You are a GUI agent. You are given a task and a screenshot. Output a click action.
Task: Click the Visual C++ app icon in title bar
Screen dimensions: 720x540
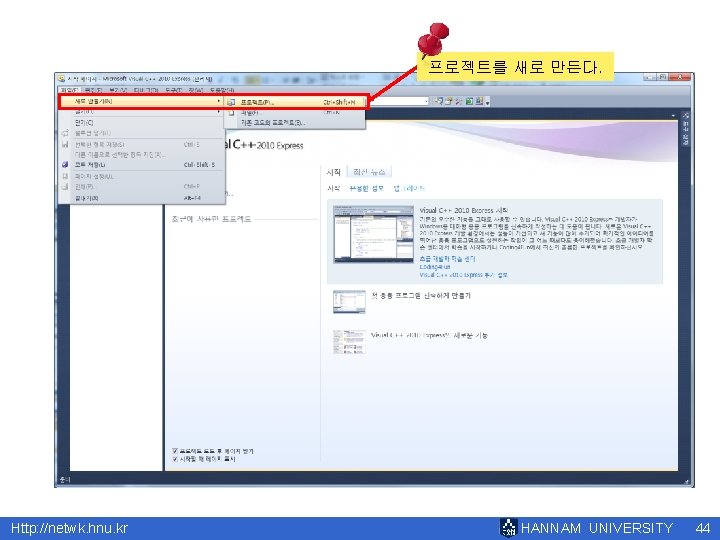click(62, 79)
